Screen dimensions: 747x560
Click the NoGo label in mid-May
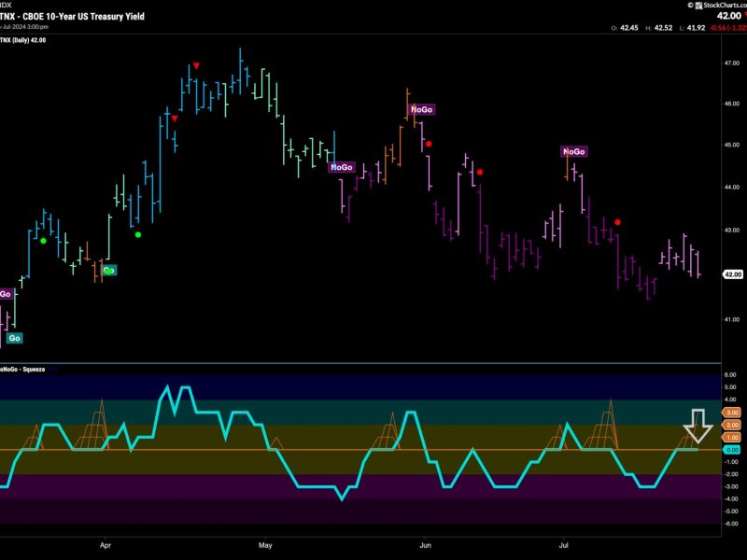(x=342, y=167)
